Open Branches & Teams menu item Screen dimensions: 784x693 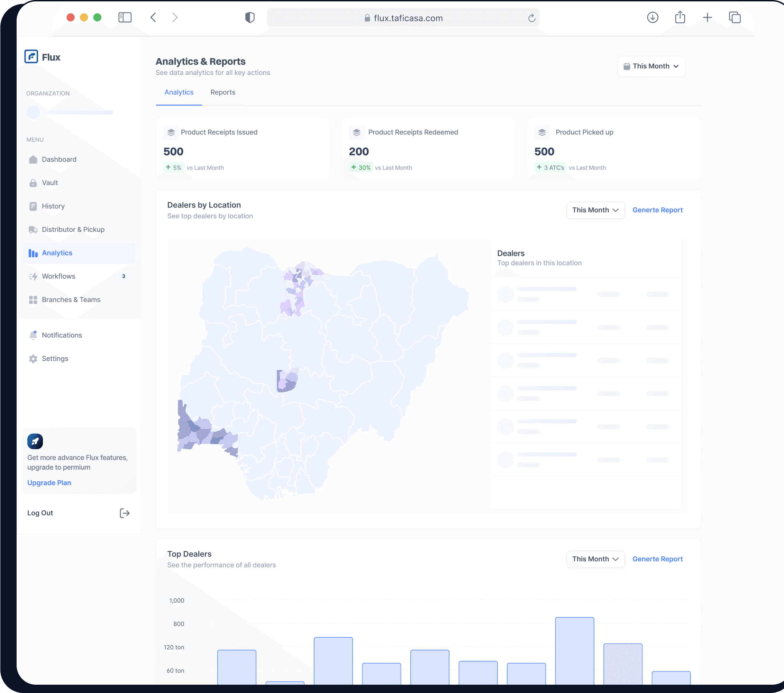79,300
